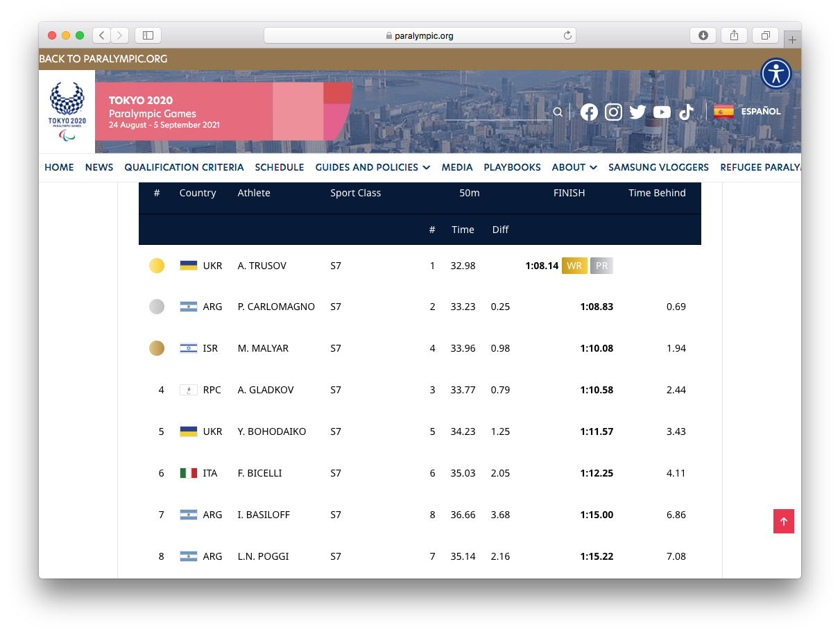Screen dimensions: 840x634
Task: Go to the Schedule menu item
Action: (280, 167)
